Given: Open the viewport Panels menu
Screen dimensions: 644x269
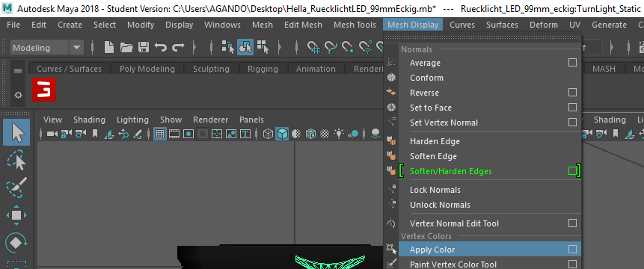Looking at the screenshot, I should pyautogui.click(x=251, y=120).
